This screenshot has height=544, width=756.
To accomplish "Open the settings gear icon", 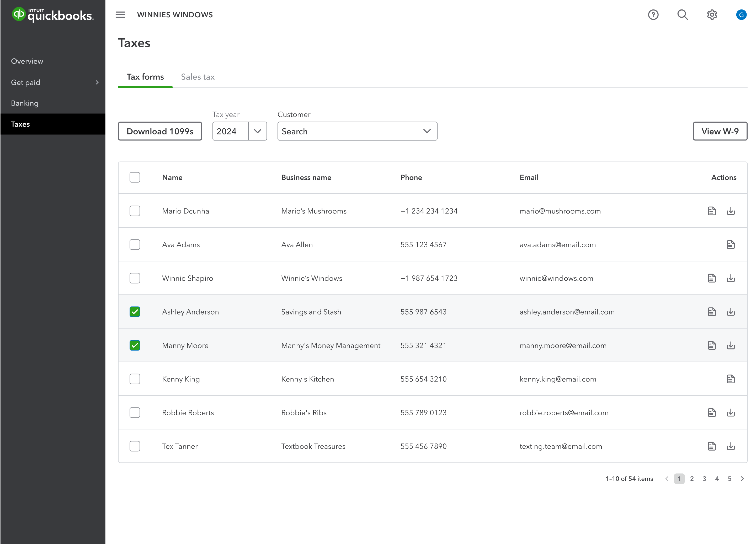I will [x=712, y=15].
